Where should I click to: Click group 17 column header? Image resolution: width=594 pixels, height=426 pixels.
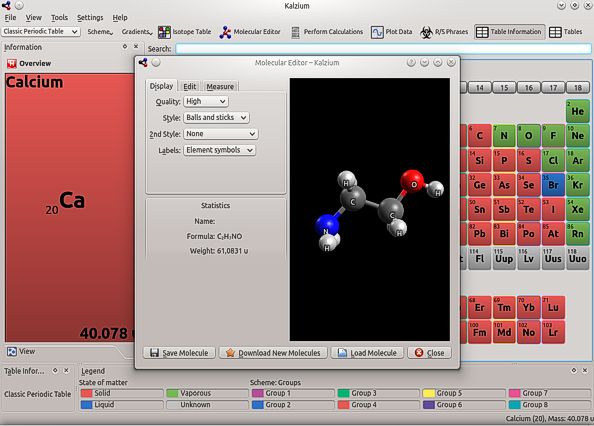tap(553, 87)
